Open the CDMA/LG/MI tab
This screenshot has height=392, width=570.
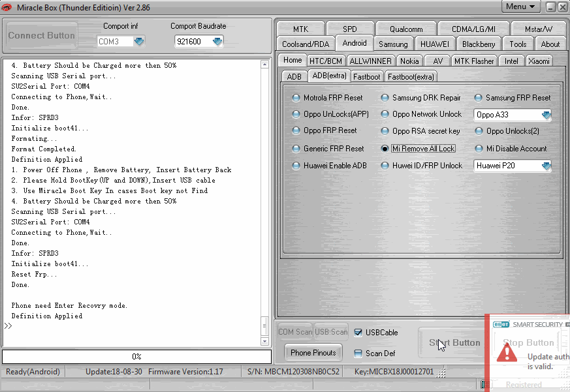point(473,29)
